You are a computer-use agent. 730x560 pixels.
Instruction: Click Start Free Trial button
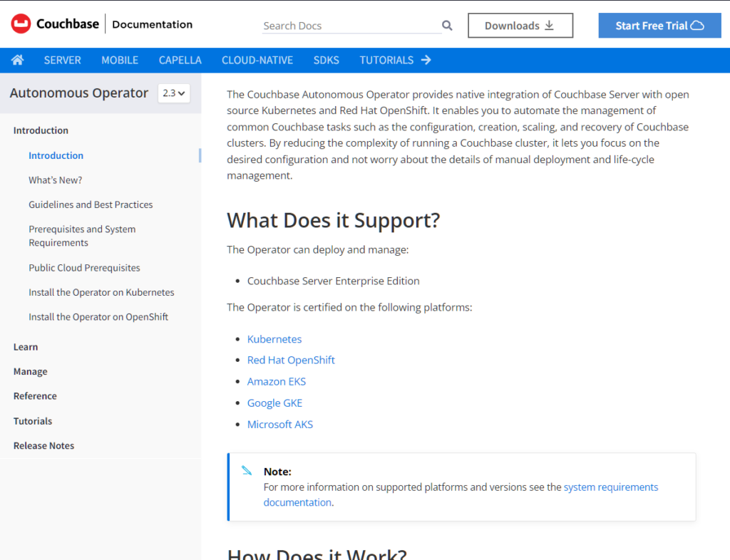click(x=659, y=26)
